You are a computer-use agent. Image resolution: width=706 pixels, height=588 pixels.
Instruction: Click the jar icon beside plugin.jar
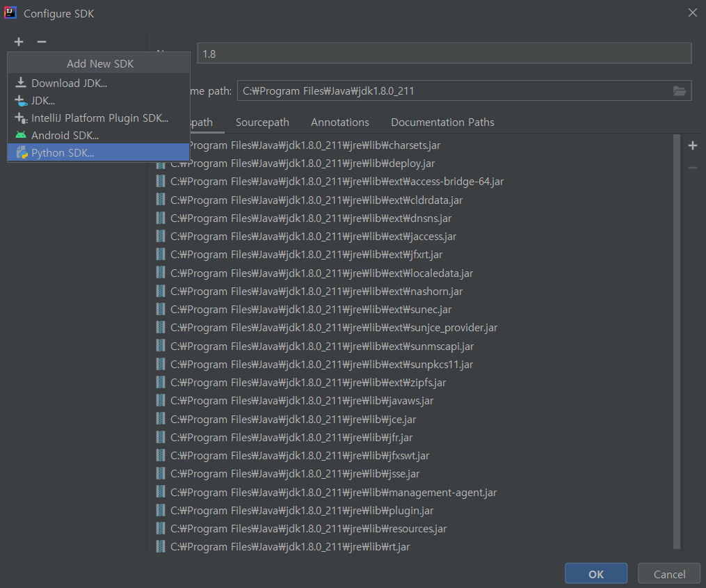click(160, 511)
